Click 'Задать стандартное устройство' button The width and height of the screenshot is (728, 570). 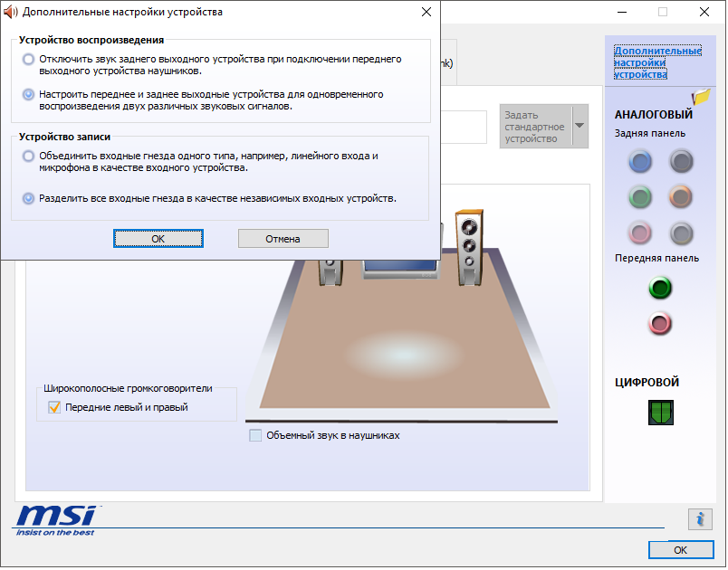pos(536,127)
